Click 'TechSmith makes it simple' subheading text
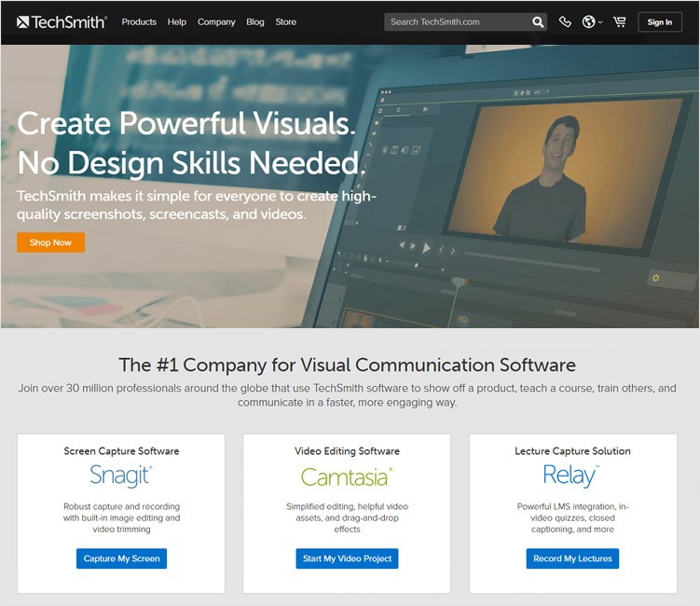This screenshot has height=606, width=700. [197, 205]
